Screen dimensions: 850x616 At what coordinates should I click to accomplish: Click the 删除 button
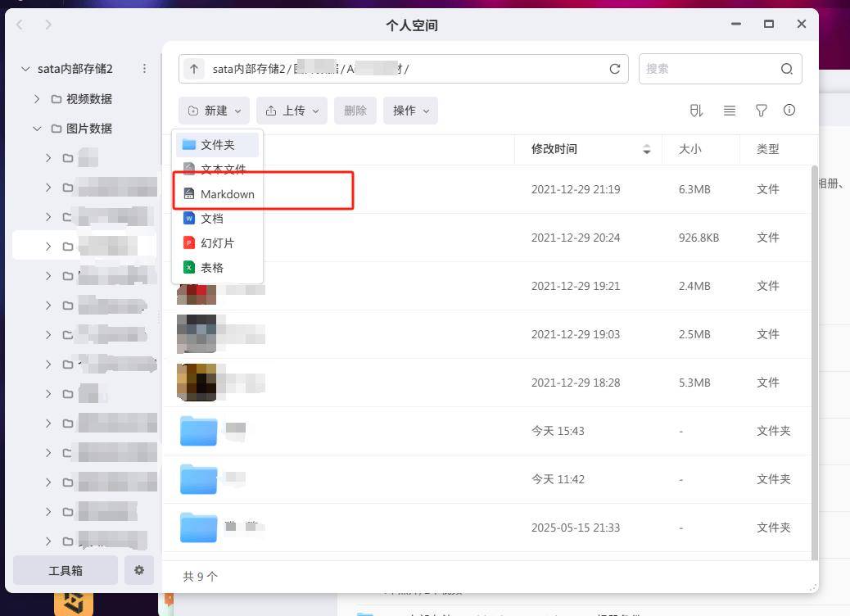355,111
